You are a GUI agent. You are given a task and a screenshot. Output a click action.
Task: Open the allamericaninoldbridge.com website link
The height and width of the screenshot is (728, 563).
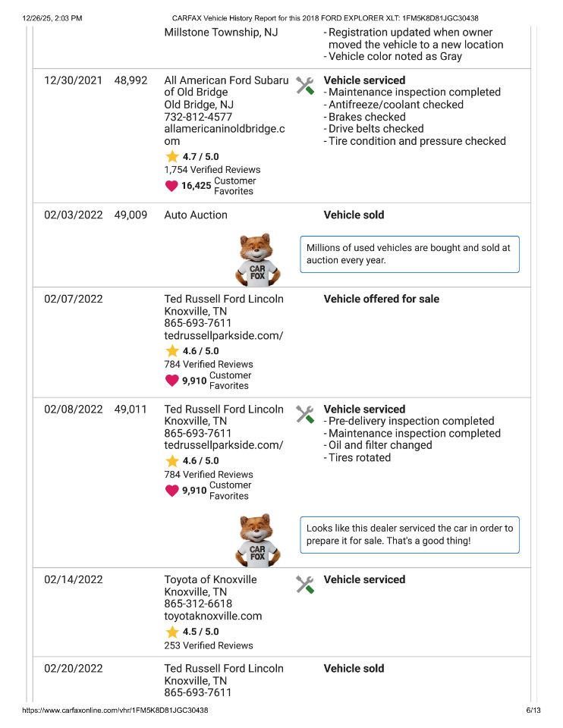225,135
